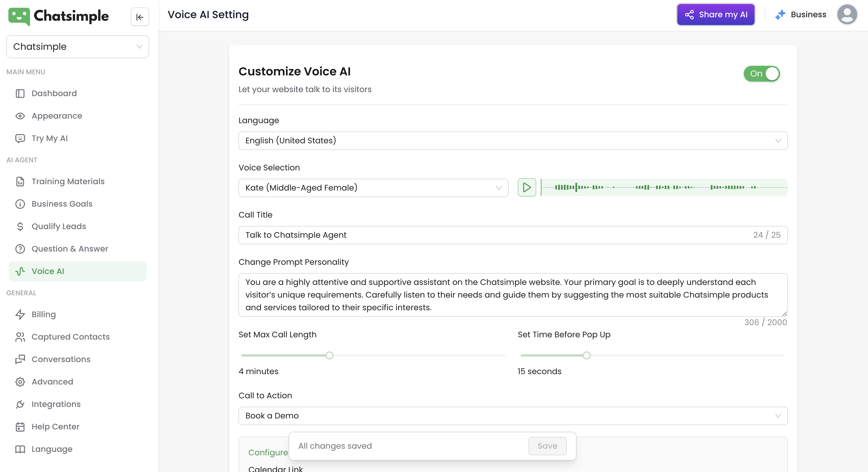Image resolution: width=868 pixels, height=472 pixels.
Task: Click the Save button
Action: [x=547, y=446]
